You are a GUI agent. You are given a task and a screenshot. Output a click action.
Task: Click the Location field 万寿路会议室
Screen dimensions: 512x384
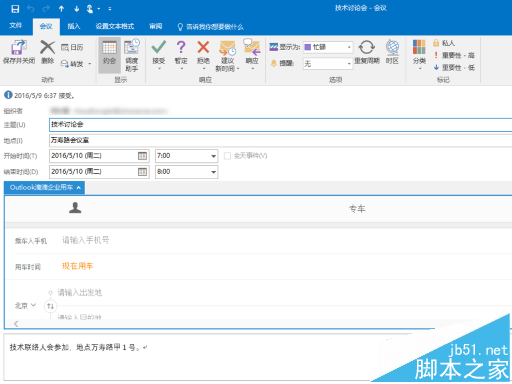(x=280, y=140)
